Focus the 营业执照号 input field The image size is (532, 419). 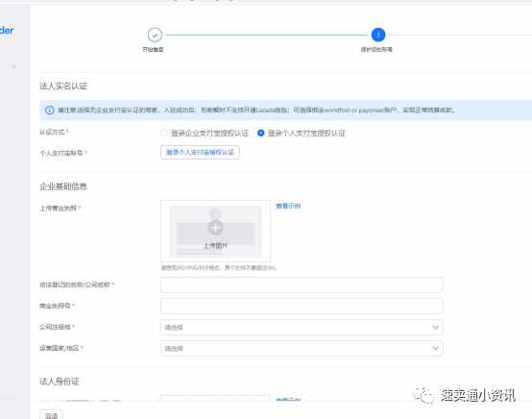coord(302,306)
